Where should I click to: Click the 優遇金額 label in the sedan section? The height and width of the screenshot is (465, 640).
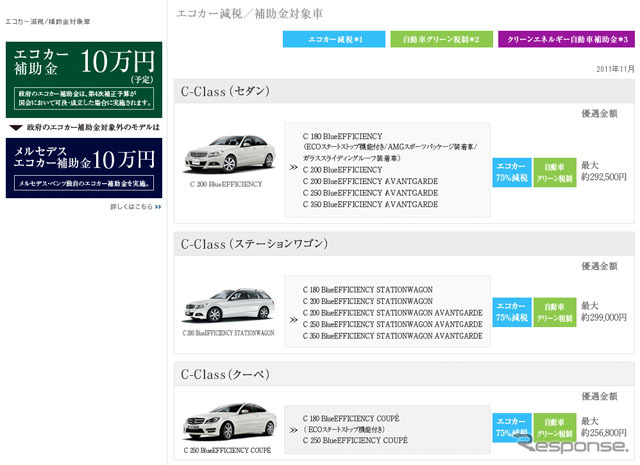[x=599, y=113]
